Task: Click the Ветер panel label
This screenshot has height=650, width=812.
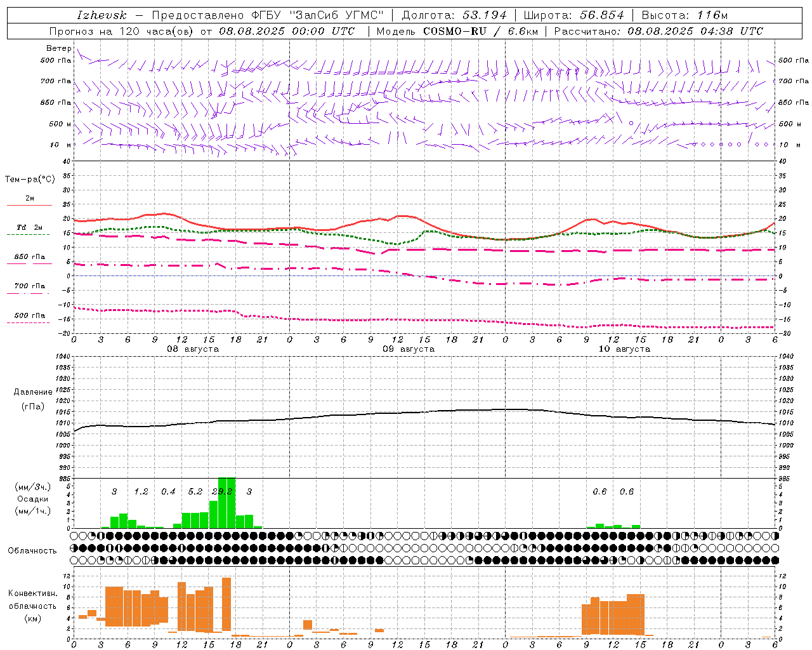Action: [x=58, y=48]
